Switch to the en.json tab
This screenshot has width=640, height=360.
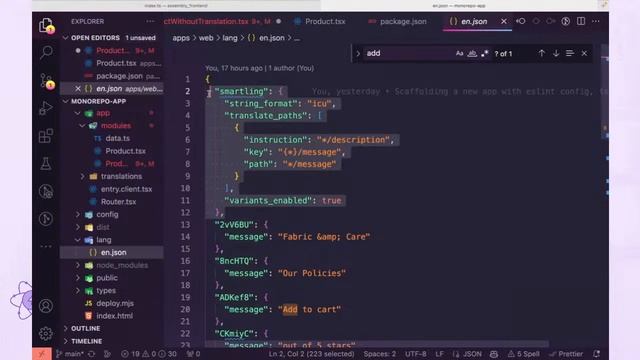pos(478,21)
